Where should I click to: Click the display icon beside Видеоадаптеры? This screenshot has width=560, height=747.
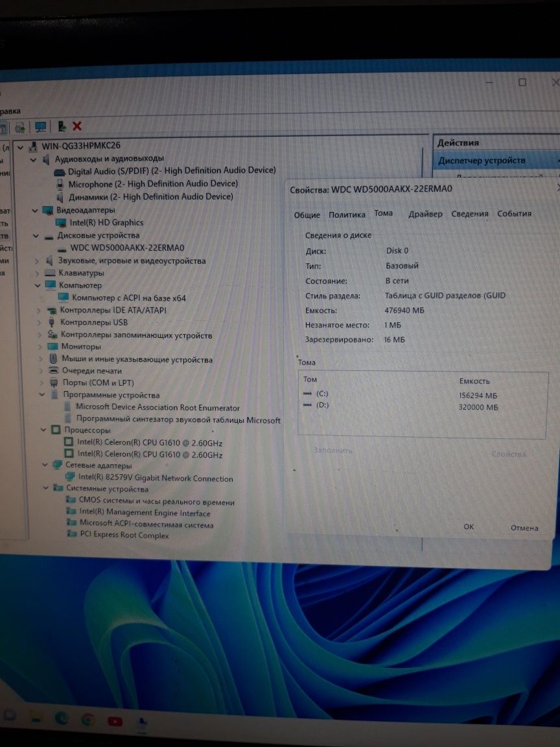click(x=47, y=210)
